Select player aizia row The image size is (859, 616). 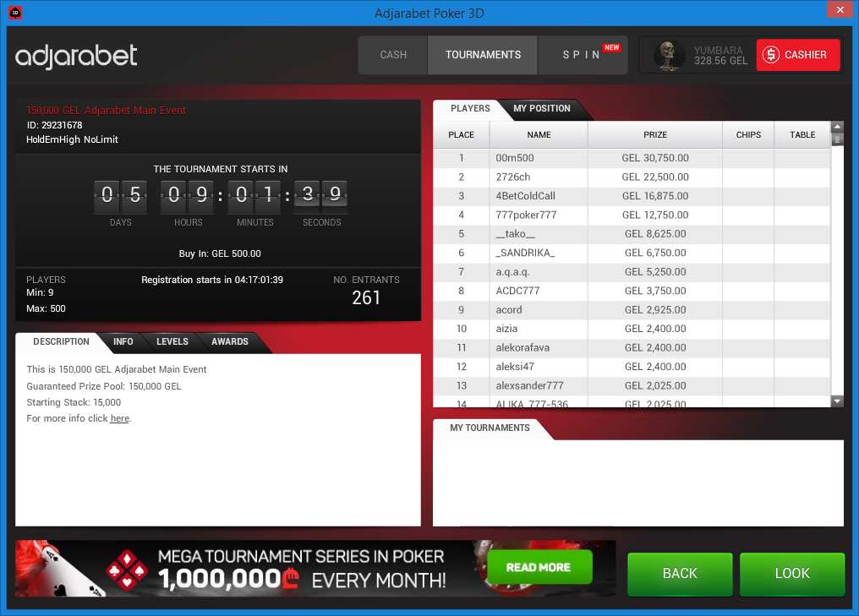pyautogui.click(x=632, y=329)
